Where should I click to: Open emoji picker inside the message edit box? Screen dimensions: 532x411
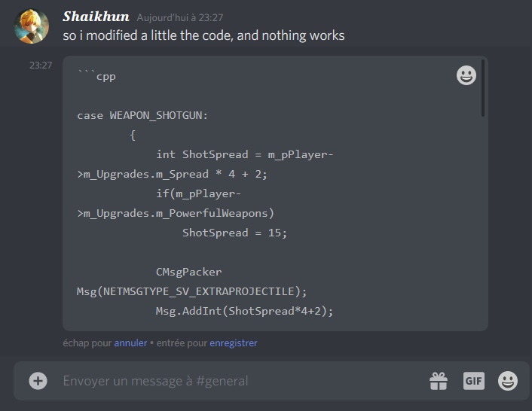[466, 75]
